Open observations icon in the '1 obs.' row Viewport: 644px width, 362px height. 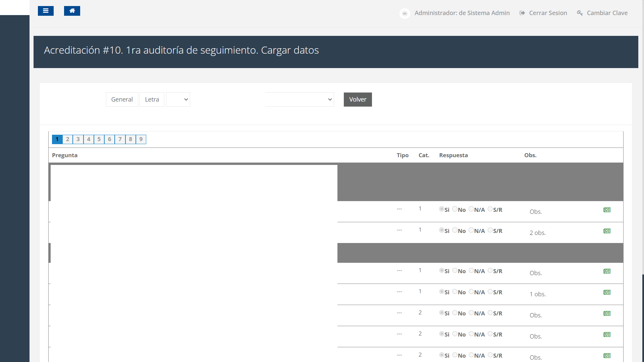click(607, 292)
